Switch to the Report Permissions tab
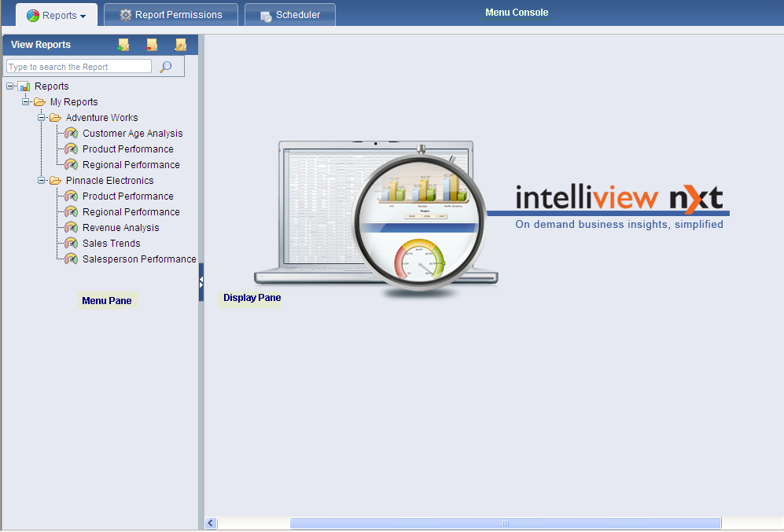 click(171, 15)
